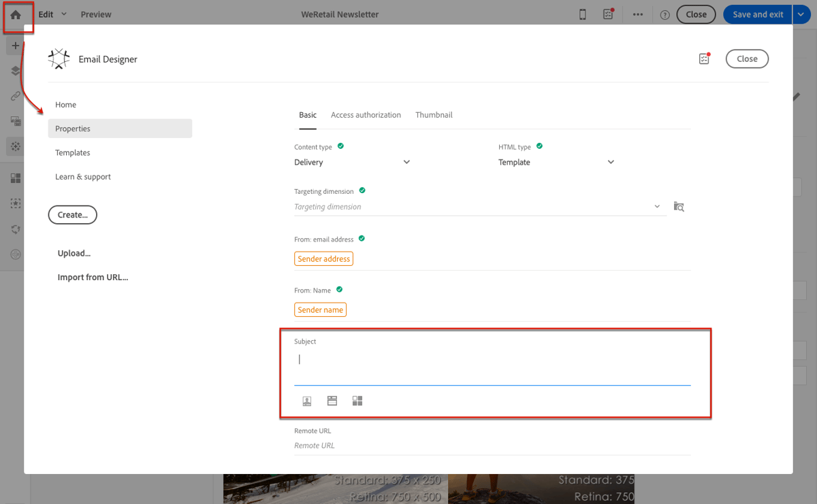Select the add content plus icon in sidebar
Screen dimensions: 817x504
(14, 45)
